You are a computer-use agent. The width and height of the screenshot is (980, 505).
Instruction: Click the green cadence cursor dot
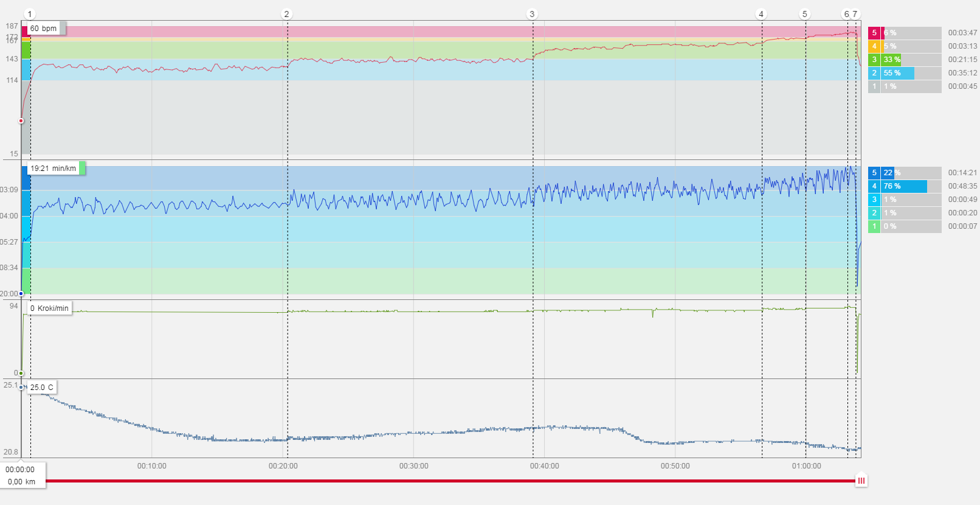21,373
